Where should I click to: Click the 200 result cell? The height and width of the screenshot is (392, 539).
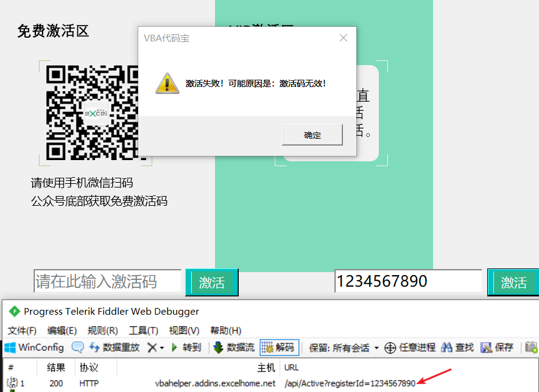pos(56,383)
